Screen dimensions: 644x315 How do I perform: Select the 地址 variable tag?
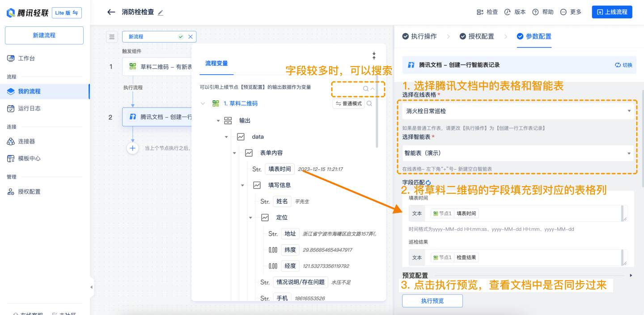pyautogui.click(x=290, y=234)
